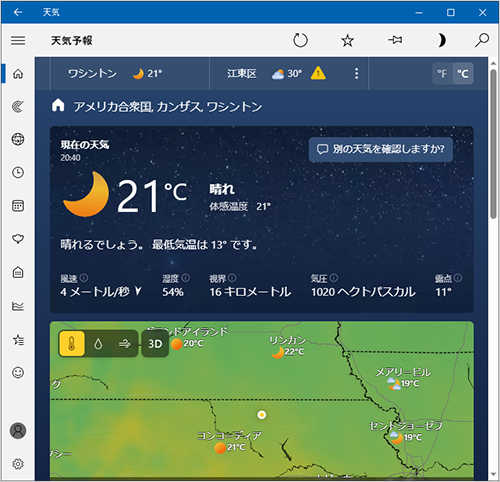Open settings gear in sidebar
The height and width of the screenshot is (482, 500).
click(x=18, y=464)
